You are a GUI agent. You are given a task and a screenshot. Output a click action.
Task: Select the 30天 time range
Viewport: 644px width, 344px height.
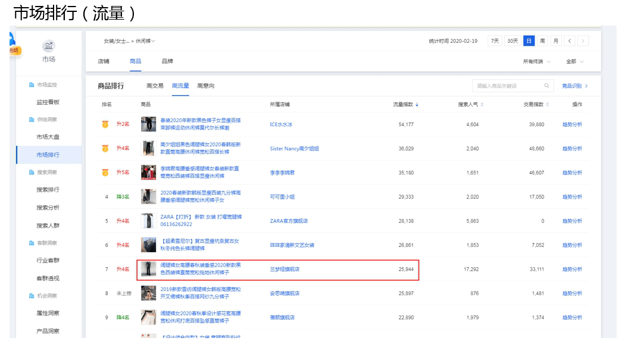tap(512, 41)
